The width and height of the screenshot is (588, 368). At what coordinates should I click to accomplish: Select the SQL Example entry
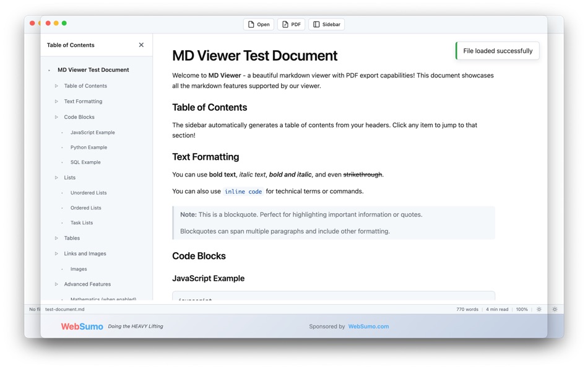[86, 162]
